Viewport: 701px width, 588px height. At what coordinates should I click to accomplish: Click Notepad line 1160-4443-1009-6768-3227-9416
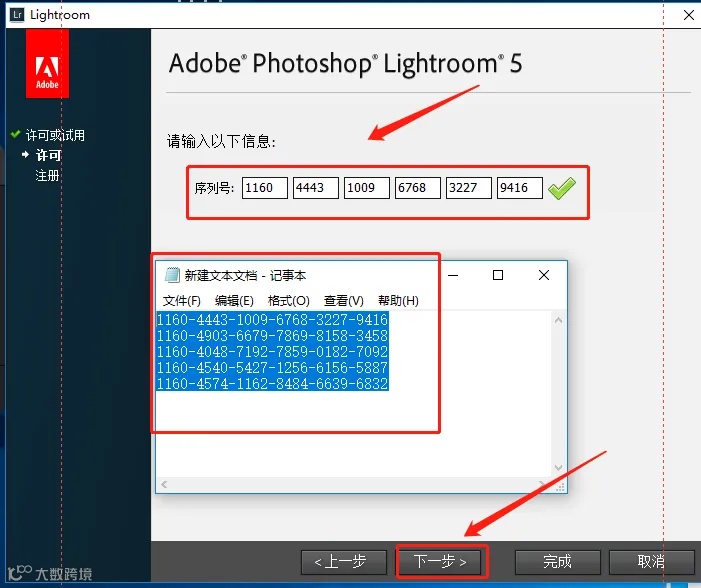point(272,320)
